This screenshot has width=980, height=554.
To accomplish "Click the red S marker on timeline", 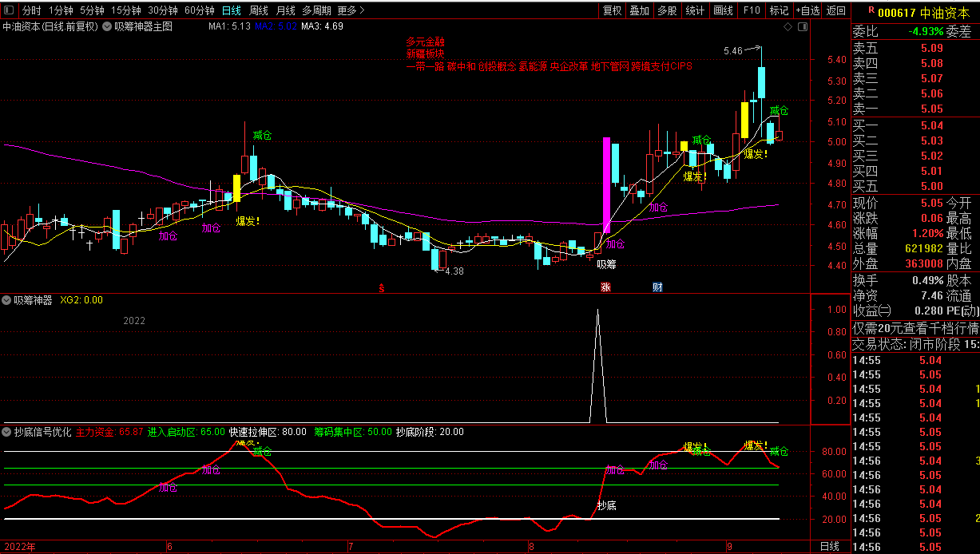I will 382,287.
